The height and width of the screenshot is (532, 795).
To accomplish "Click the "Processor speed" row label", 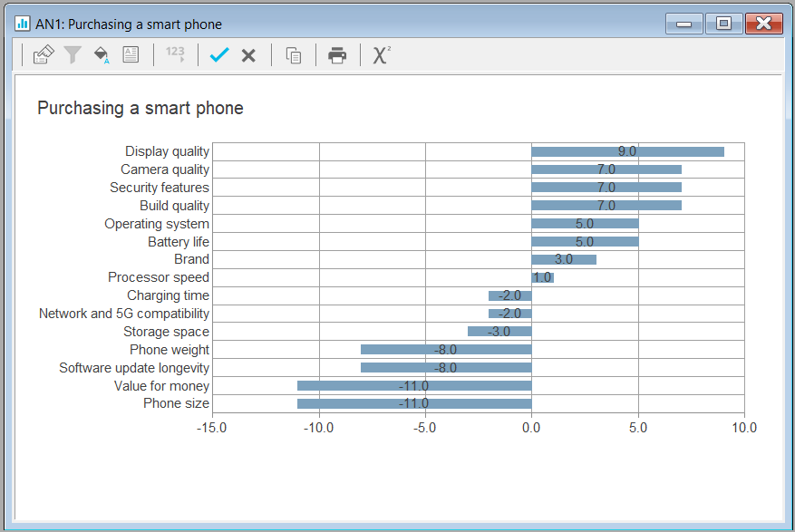I will tap(159, 277).
